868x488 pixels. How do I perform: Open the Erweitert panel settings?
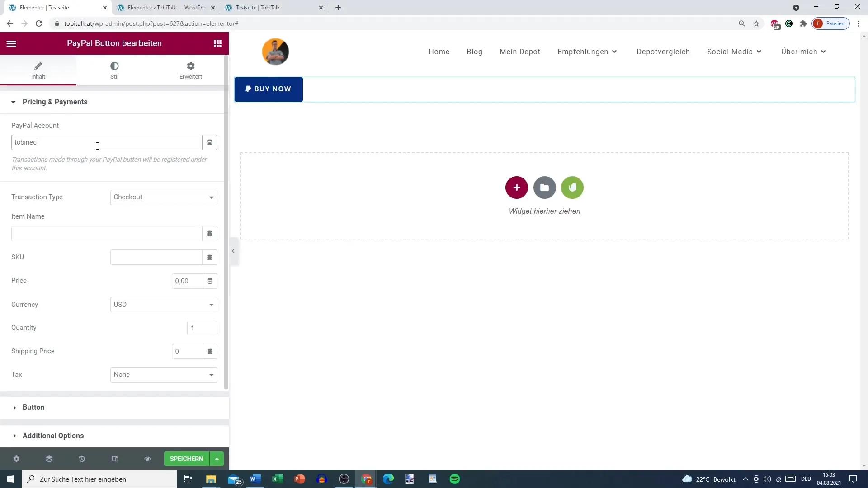[190, 70]
